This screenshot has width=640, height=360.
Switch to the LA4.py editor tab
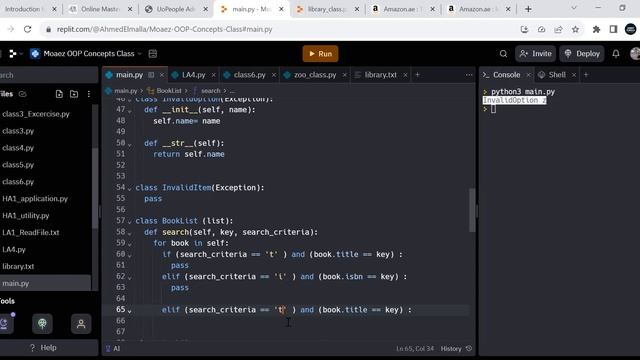click(x=193, y=75)
